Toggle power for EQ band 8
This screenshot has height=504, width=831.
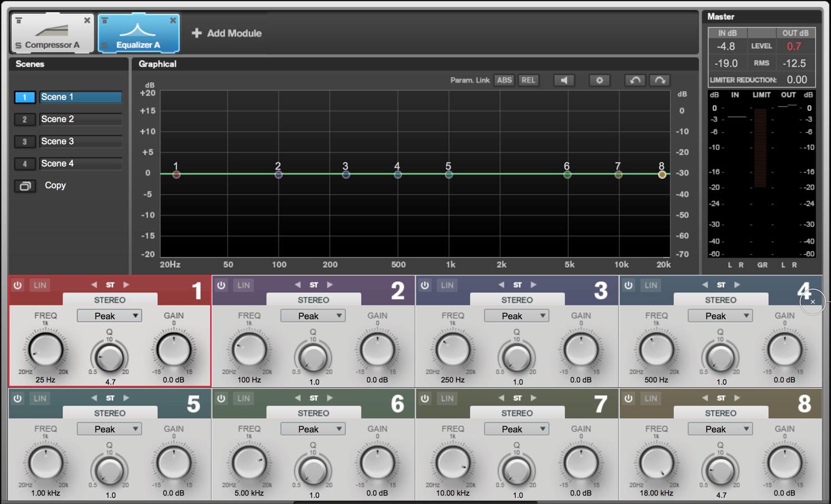pos(629,398)
